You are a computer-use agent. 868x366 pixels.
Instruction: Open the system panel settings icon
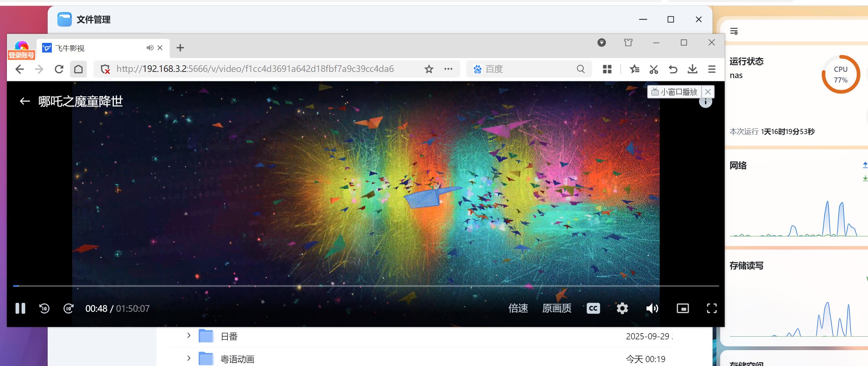tap(734, 31)
